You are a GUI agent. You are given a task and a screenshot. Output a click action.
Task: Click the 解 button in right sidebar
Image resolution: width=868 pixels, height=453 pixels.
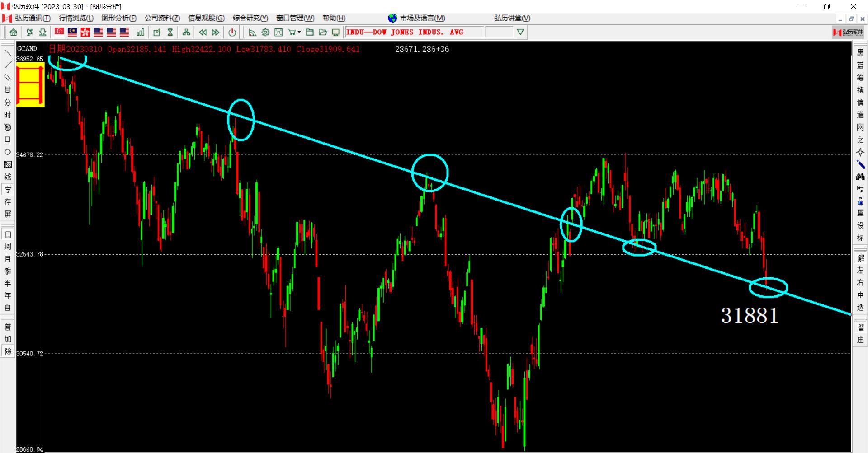(860, 258)
